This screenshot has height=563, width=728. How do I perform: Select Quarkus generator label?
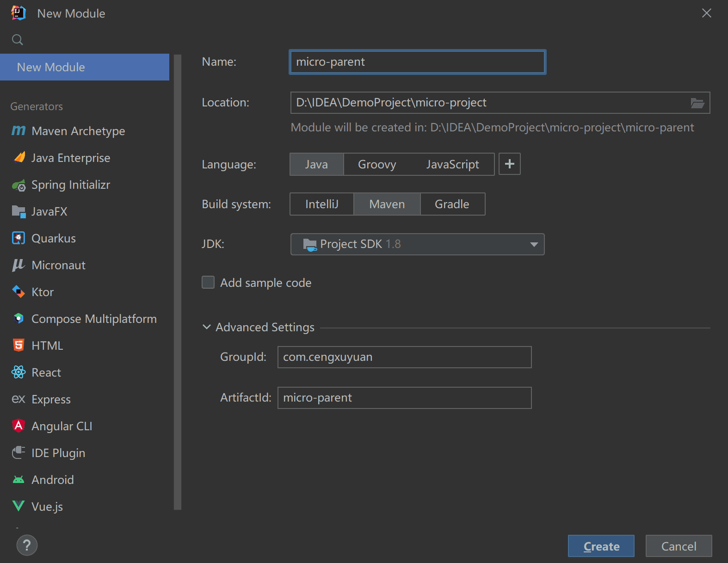click(54, 238)
